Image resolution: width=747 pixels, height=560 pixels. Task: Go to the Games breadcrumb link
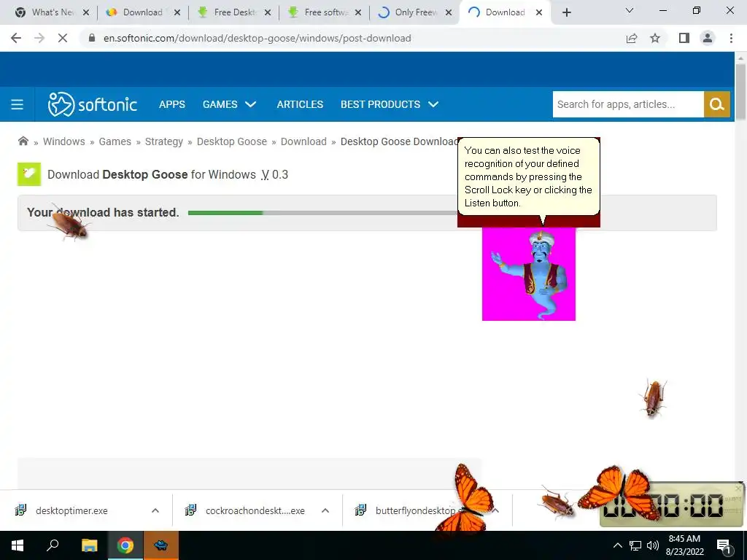coord(115,141)
